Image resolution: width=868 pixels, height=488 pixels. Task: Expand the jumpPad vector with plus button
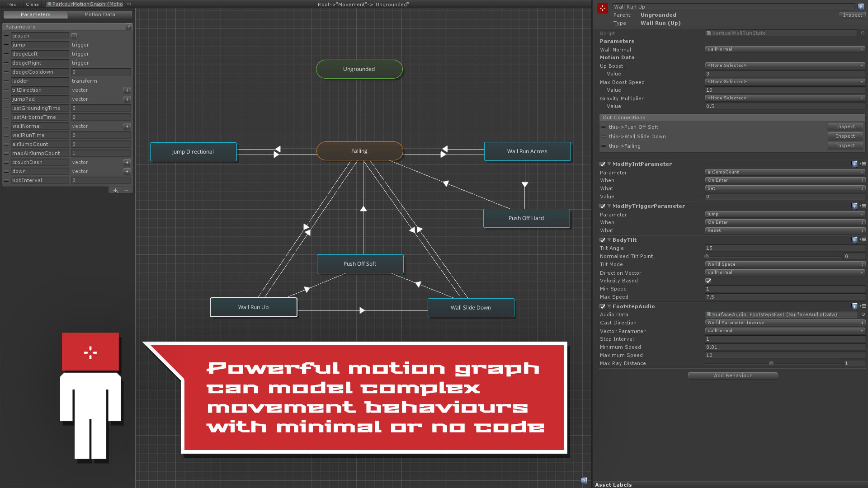click(127, 99)
